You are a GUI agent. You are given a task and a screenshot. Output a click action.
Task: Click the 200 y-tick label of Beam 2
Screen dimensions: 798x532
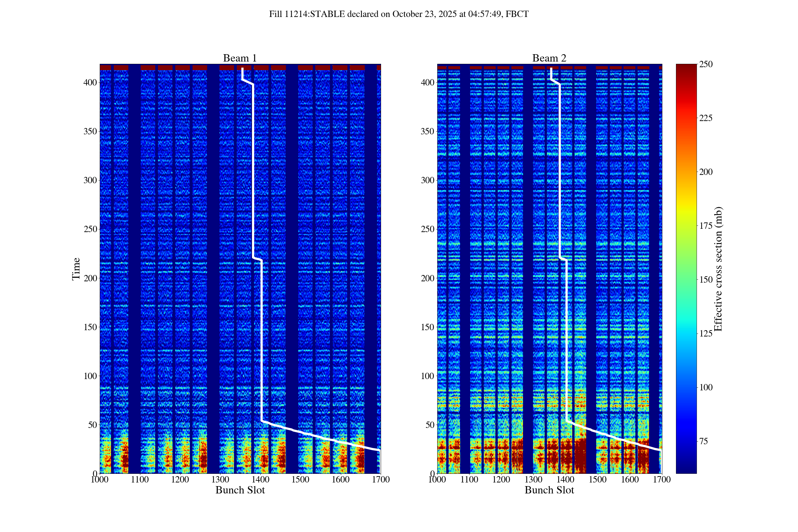tap(427, 278)
